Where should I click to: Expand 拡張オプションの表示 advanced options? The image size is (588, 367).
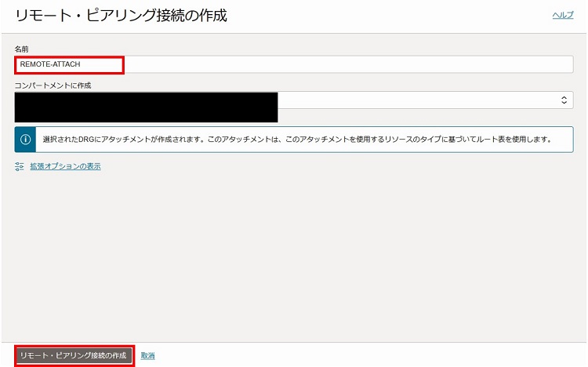(x=65, y=166)
